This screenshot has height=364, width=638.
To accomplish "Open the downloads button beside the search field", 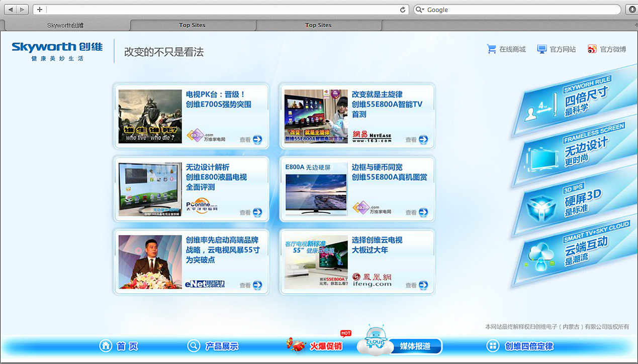I will point(631,10).
